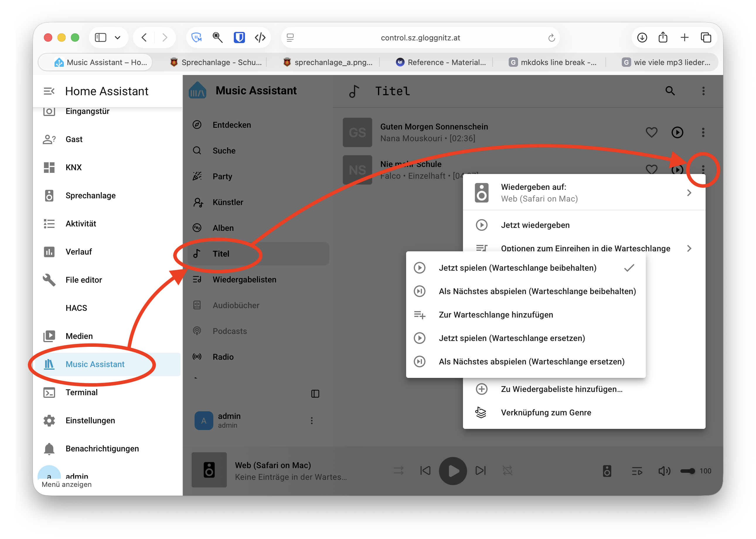Collapse Home Assistant sidebar menu icon
This screenshot has width=756, height=539.
(49, 91)
